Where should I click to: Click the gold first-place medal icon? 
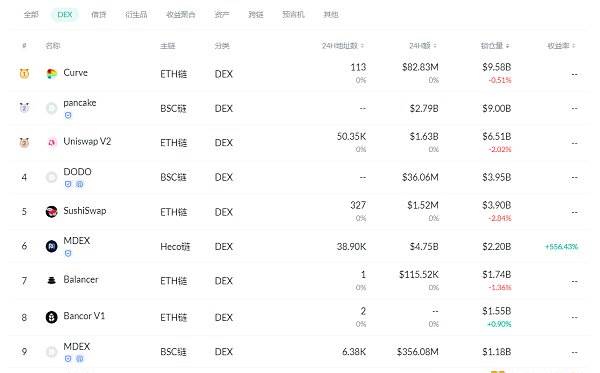(x=24, y=73)
